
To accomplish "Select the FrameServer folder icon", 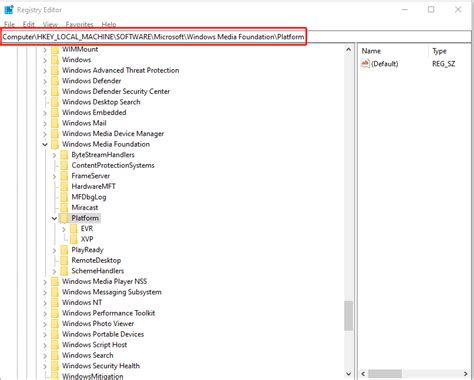I will [64, 176].
